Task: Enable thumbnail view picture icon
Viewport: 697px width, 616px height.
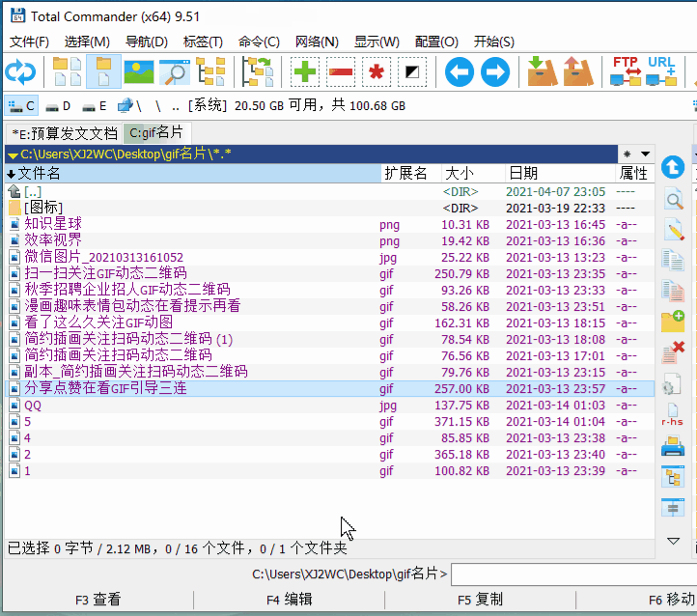Action: 139,71
